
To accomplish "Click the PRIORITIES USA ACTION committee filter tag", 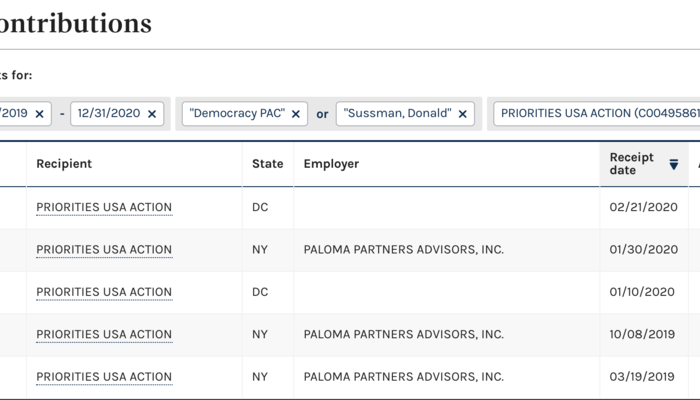I will click(x=596, y=114).
